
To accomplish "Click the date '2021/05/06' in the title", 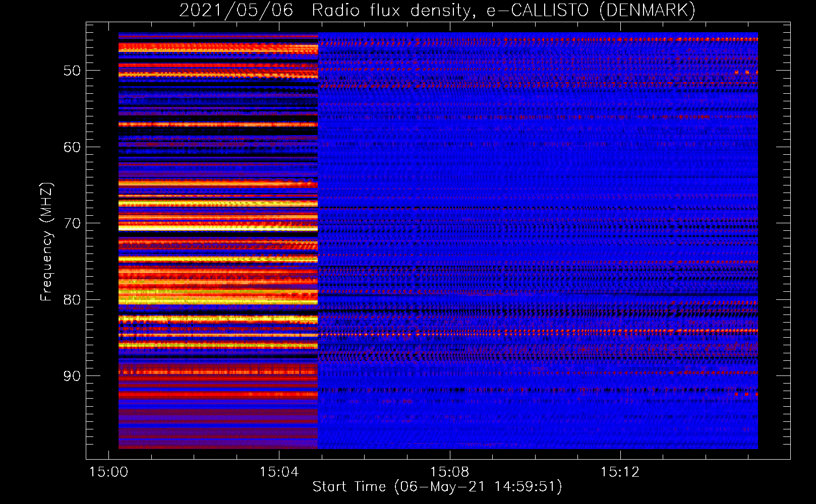I will (236, 10).
